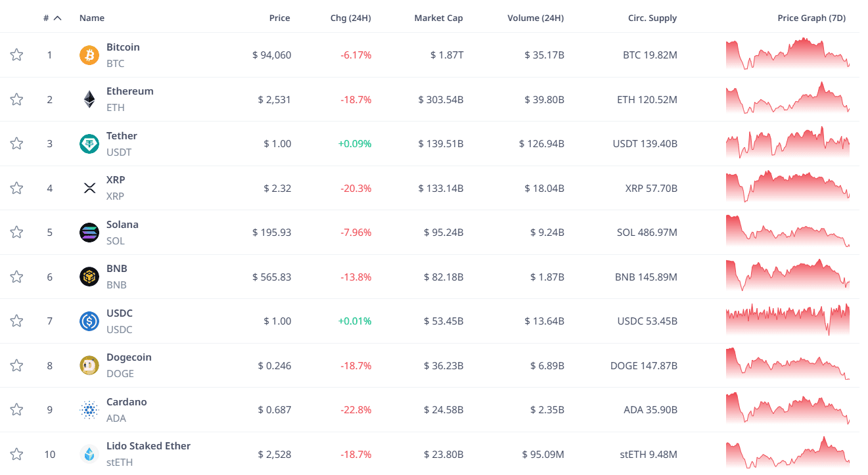Click the Ethereum diamond logo

coord(89,99)
